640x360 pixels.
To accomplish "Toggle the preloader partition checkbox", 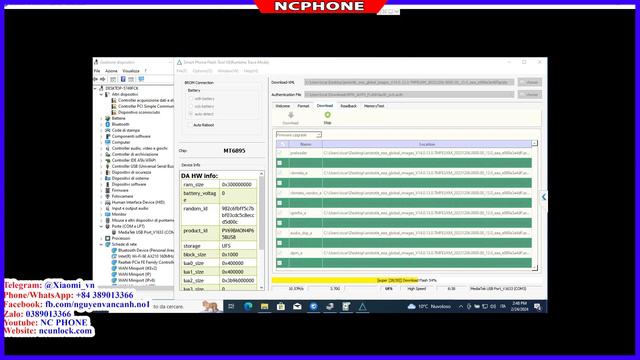I will (x=280, y=153).
